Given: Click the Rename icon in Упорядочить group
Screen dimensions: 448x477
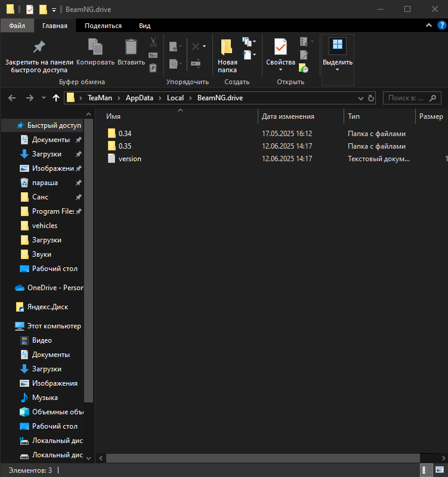Looking at the screenshot, I should tap(196, 63).
